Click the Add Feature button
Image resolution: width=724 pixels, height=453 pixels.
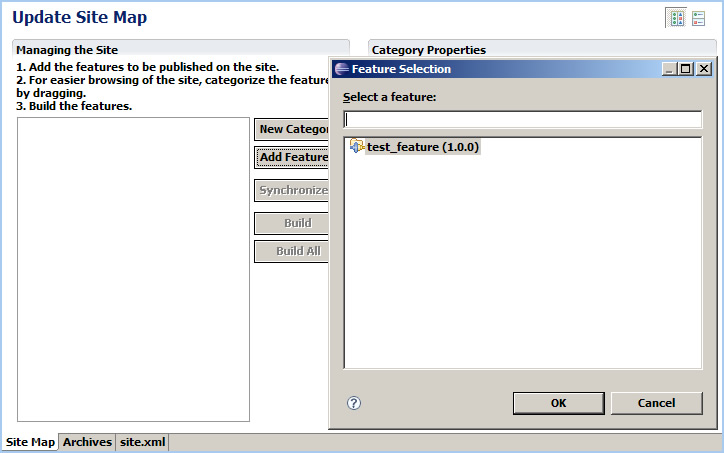291,157
